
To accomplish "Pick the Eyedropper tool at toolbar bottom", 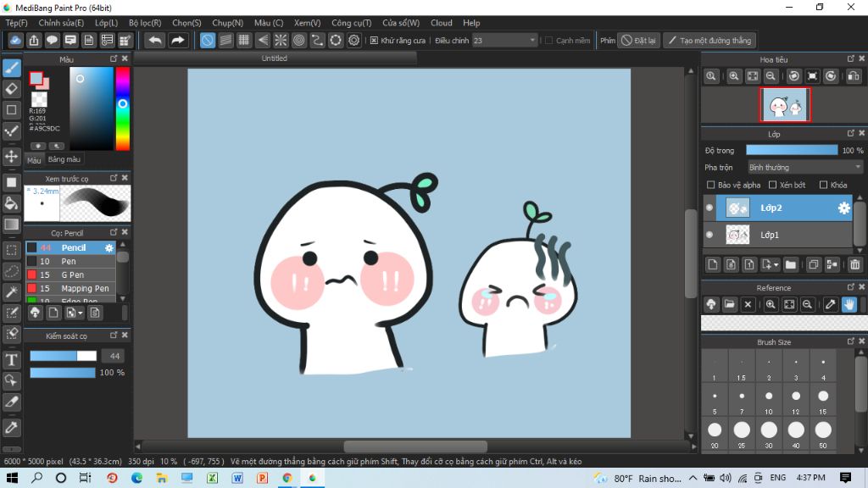I will 12,427.
